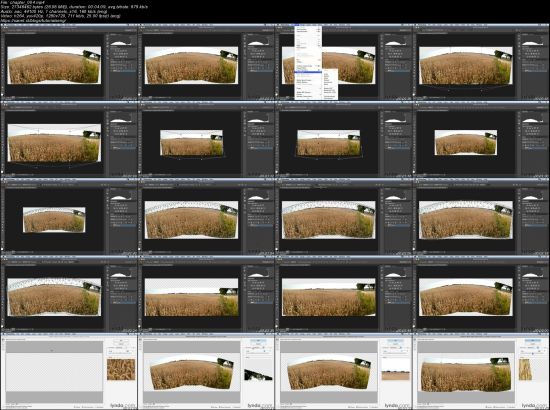550x410 pixels.
Task: Click the blue OK button in the horizon-thumbnail dialog
Action: (396, 341)
